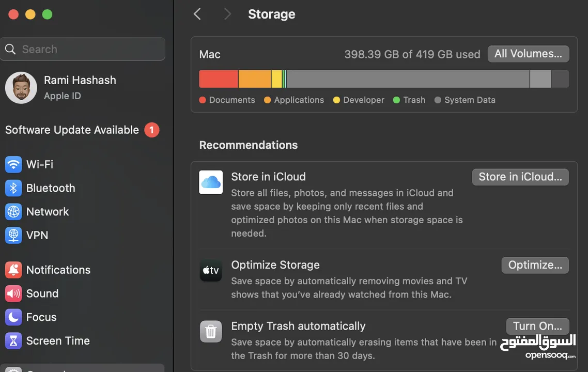Click the yellow minimize window button
Viewport: 588px width, 372px height.
30,14
